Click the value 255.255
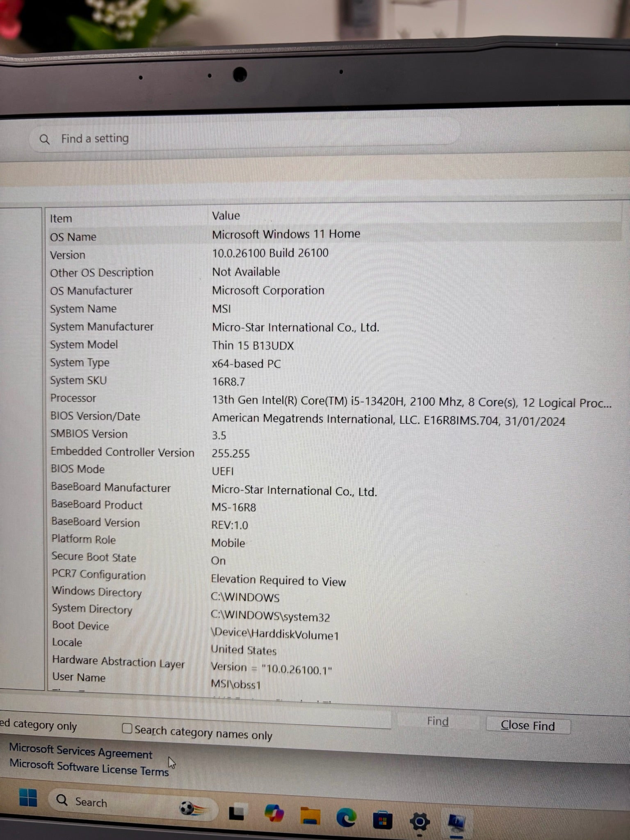Viewport: 630px width, 840px height. click(231, 454)
